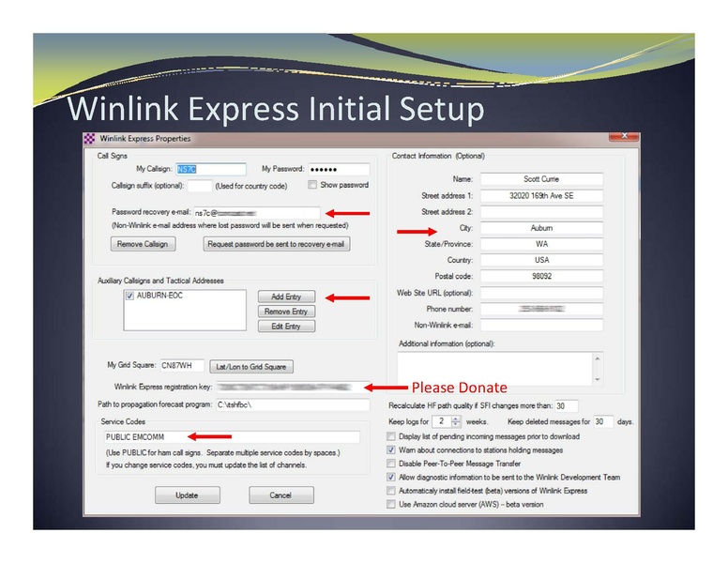
Task: Click the Name field with Scott Currie
Action: click(x=541, y=179)
